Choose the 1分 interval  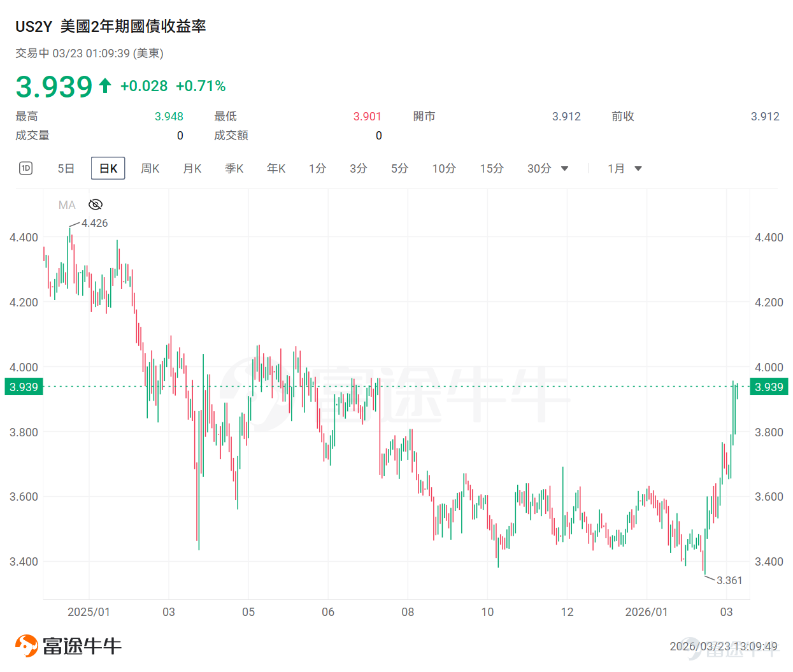[x=317, y=168]
